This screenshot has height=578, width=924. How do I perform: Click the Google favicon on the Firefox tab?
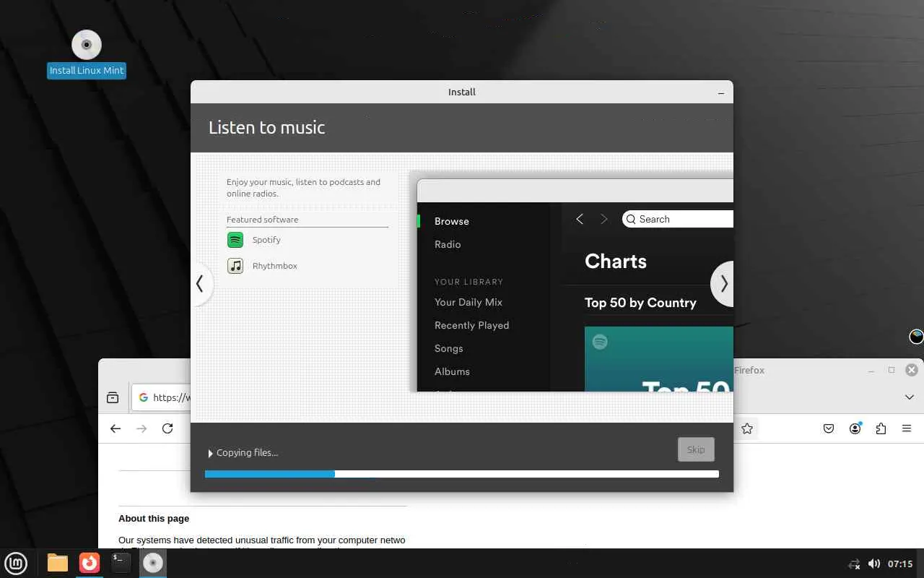coord(144,397)
